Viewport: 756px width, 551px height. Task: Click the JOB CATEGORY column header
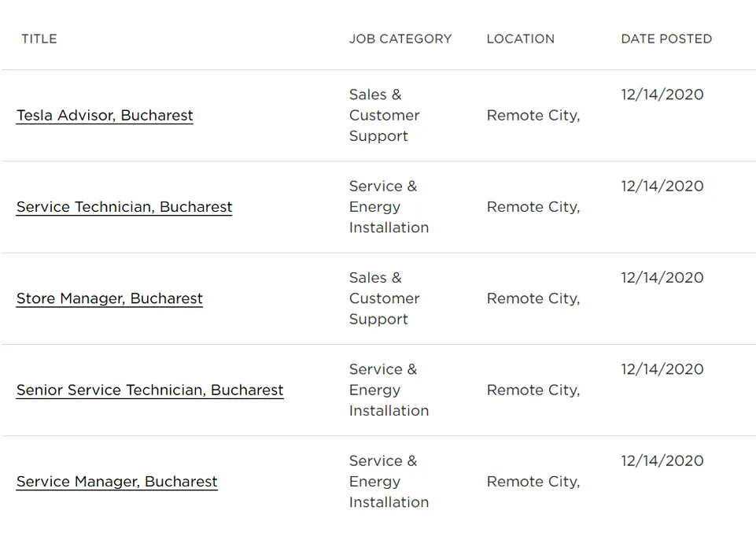400,39
